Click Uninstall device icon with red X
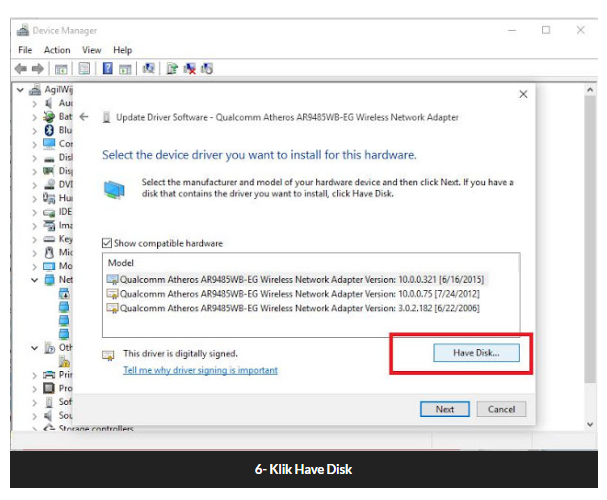607x500 pixels. pos(189,68)
